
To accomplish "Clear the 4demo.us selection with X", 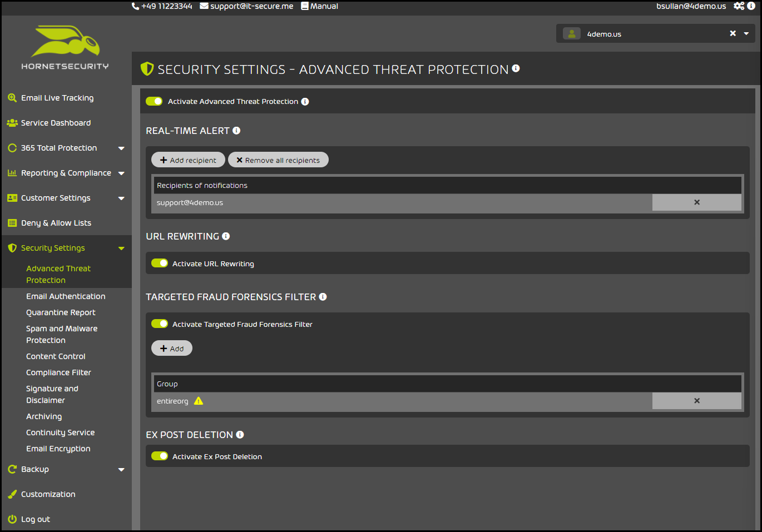I will [733, 33].
